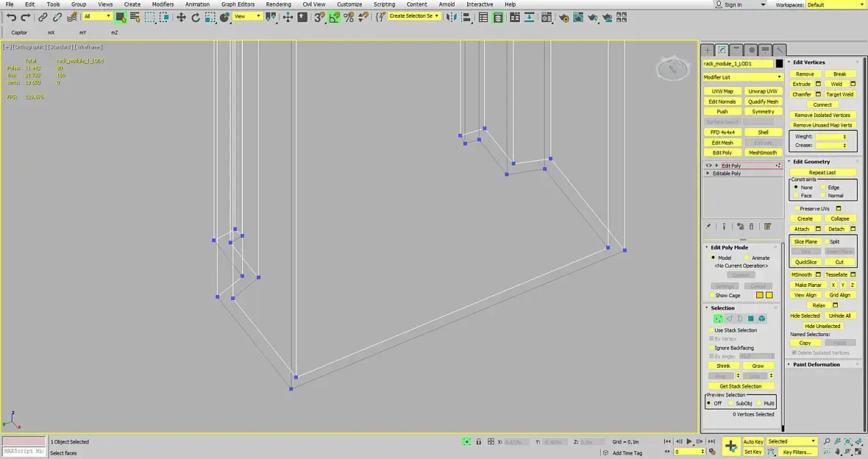Select Edge sub-object level icon
This screenshot has width=868, height=459.
pos(729,319)
